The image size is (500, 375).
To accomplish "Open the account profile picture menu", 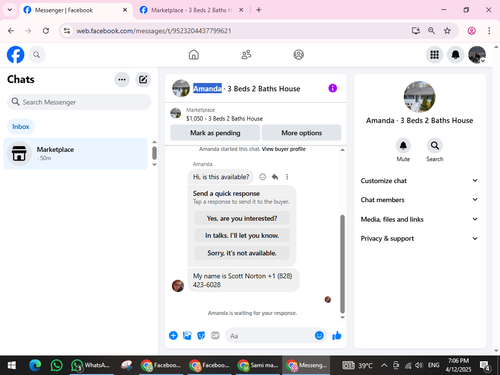I will coord(477,55).
